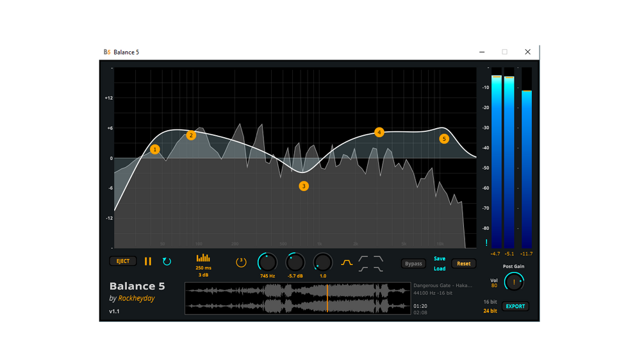The height and width of the screenshot is (362, 644).
Task: Click the -11.7 level reading
Action: pyautogui.click(x=527, y=254)
